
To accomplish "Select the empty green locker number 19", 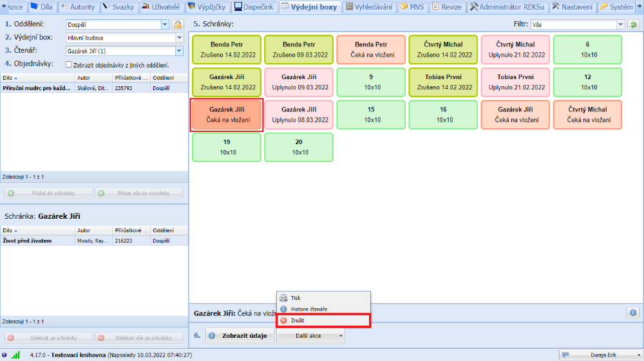I will (227, 147).
